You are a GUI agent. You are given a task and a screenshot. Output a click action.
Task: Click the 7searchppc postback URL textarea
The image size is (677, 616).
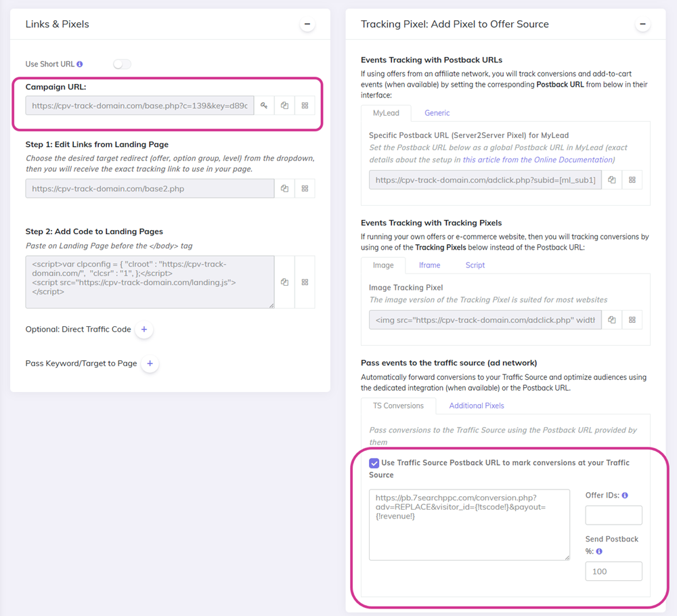(469, 525)
